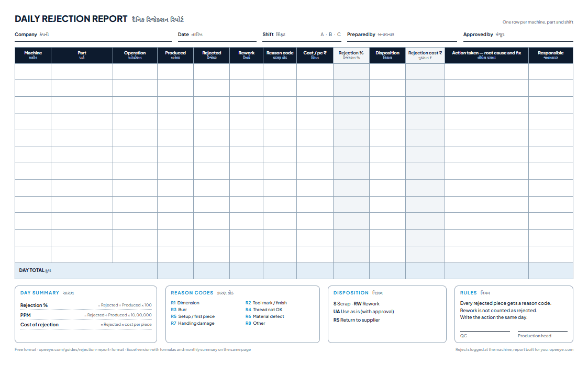Image resolution: width=588 pixels, height=365 pixels.
Task: Click the DAY TOTAL row label
Action: [x=35, y=270]
